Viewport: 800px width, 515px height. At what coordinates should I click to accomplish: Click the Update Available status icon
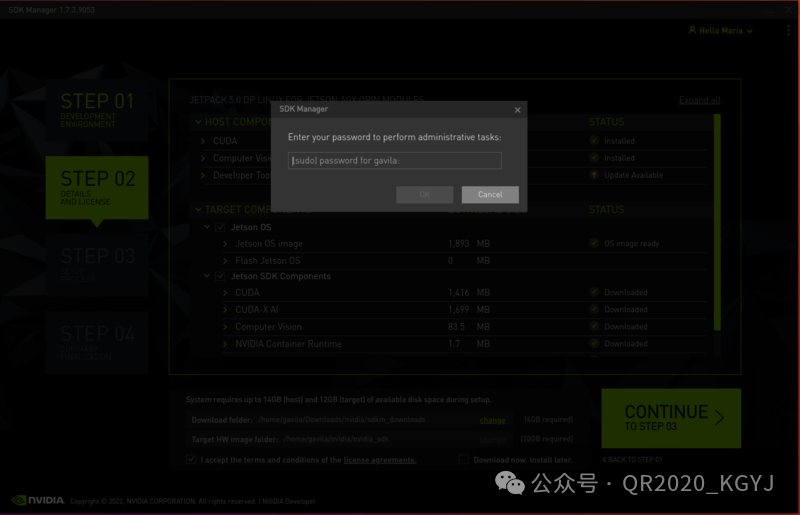click(594, 175)
